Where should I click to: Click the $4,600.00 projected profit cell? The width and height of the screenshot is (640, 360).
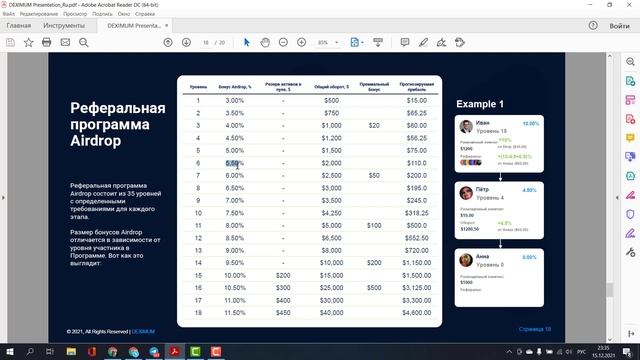[416, 313]
